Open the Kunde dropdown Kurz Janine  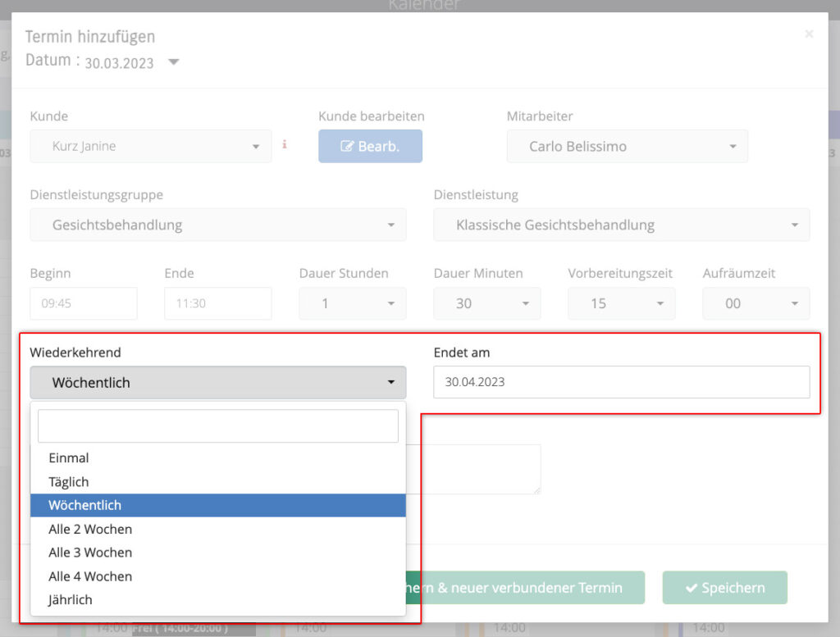(x=150, y=147)
